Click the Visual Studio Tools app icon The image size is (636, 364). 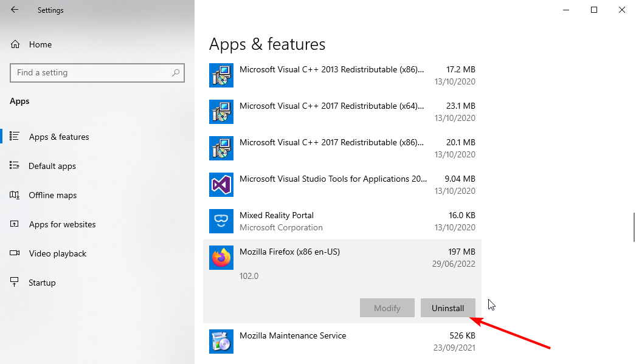tap(221, 185)
